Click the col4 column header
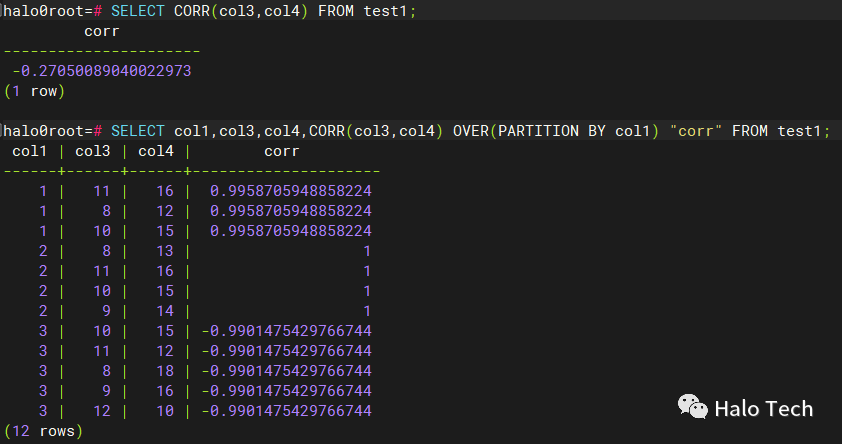 click(x=155, y=151)
